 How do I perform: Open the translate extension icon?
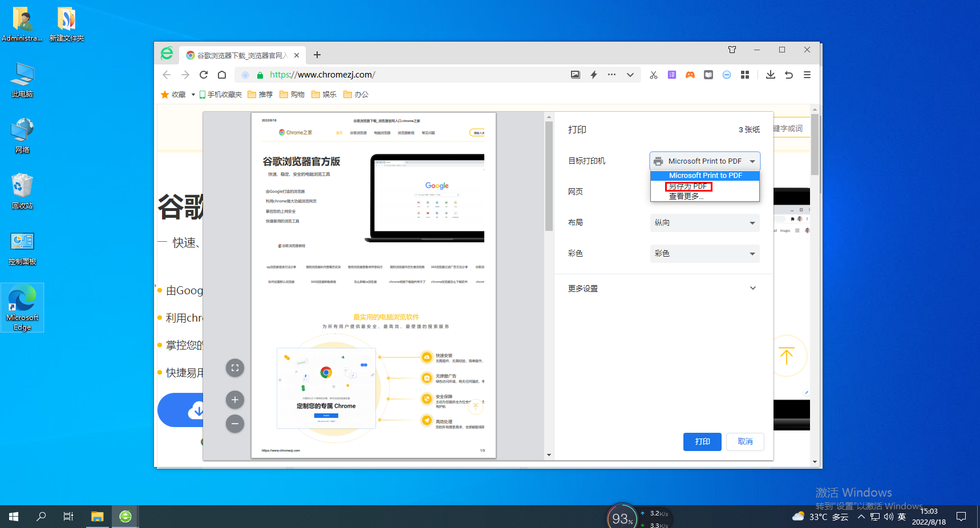pyautogui.click(x=672, y=75)
